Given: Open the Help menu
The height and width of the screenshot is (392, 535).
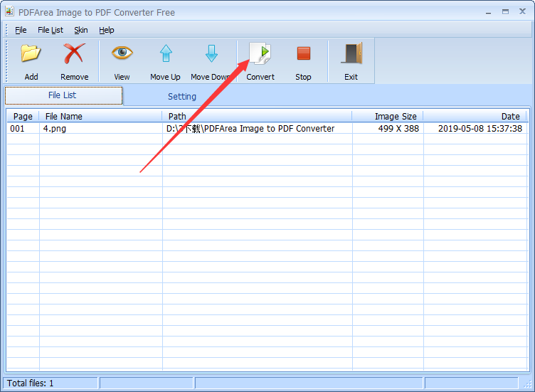Looking at the screenshot, I should pos(107,30).
